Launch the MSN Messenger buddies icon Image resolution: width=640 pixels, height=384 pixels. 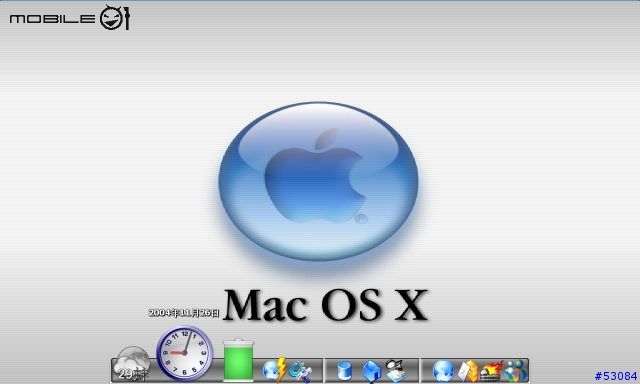pos(516,371)
